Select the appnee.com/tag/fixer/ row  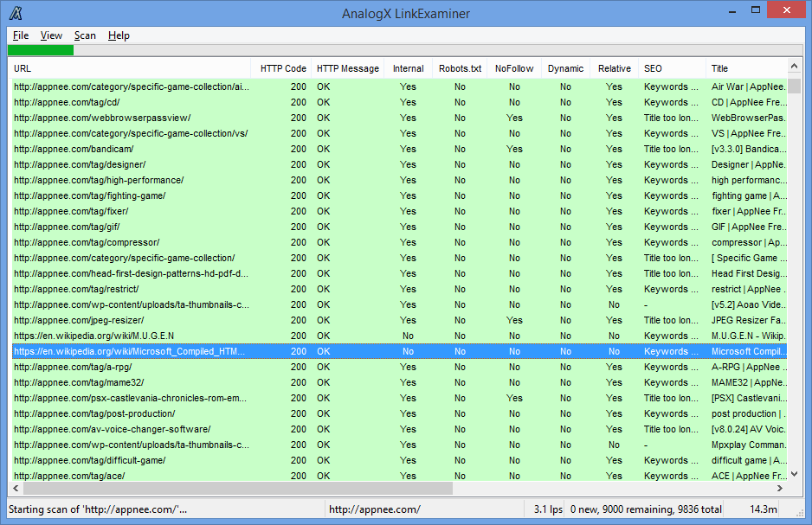click(399, 211)
